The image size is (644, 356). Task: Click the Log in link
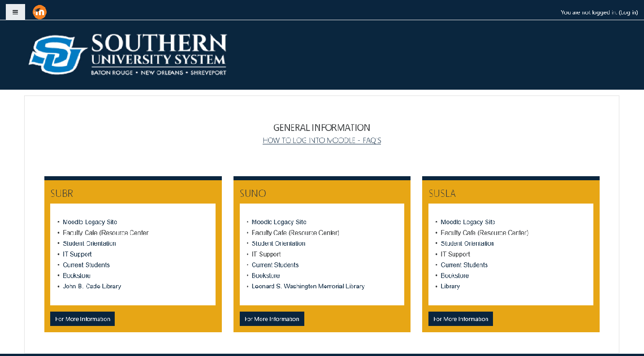(x=628, y=13)
